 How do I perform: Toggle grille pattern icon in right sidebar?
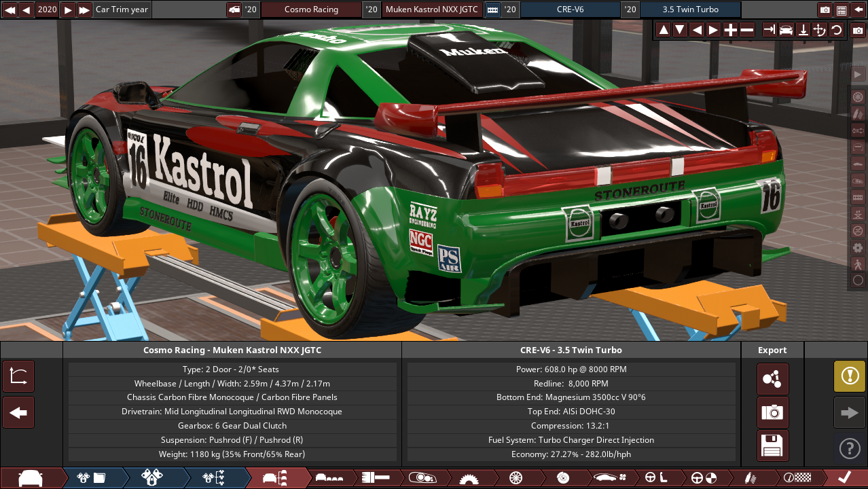point(858,197)
